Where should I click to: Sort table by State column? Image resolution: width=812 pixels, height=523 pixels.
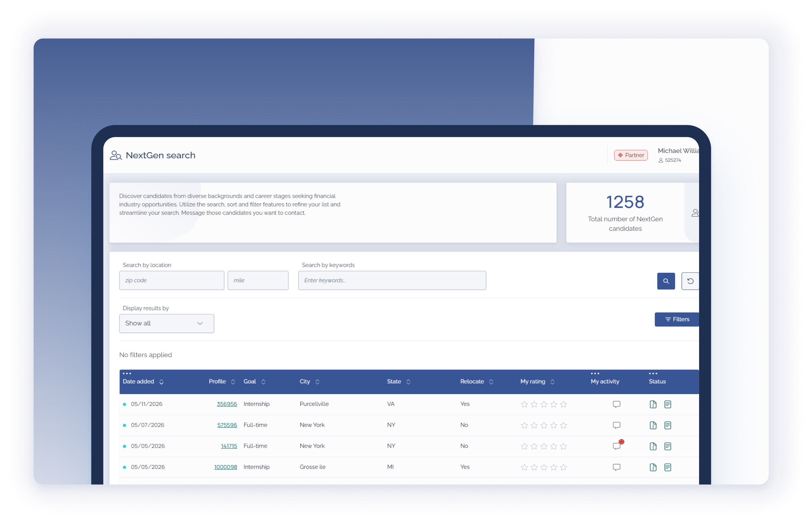click(x=408, y=382)
